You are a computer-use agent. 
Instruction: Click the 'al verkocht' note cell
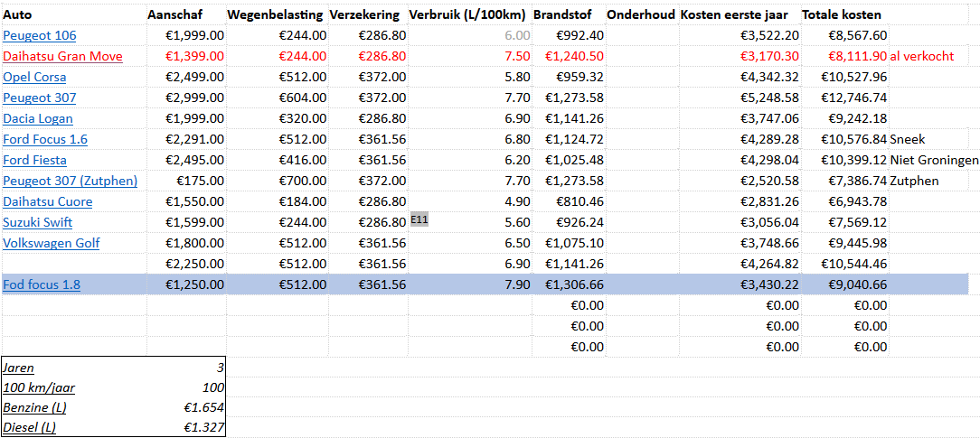921,56
